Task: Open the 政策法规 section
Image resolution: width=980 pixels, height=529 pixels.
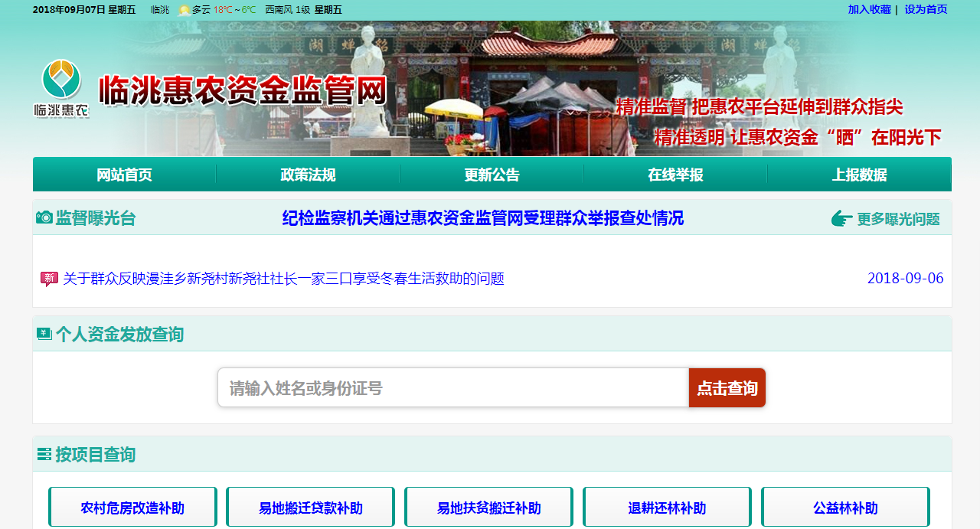Action: (308, 174)
